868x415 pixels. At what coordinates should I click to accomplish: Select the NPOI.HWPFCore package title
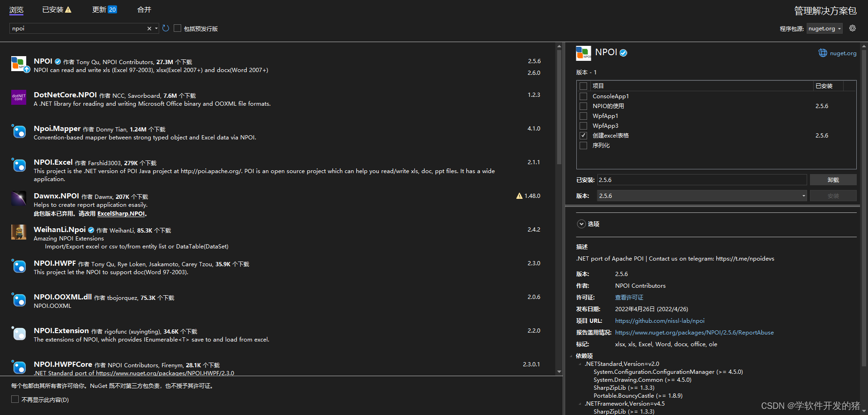coord(63,364)
